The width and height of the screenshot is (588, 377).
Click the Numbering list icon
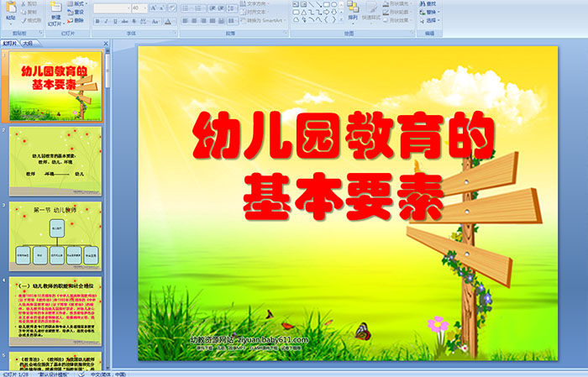click(199, 8)
